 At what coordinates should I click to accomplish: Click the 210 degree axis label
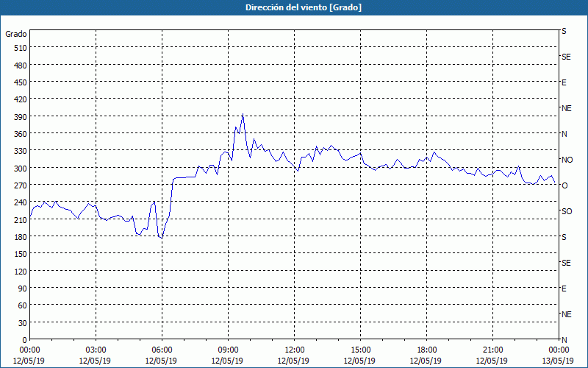(x=21, y=219)
